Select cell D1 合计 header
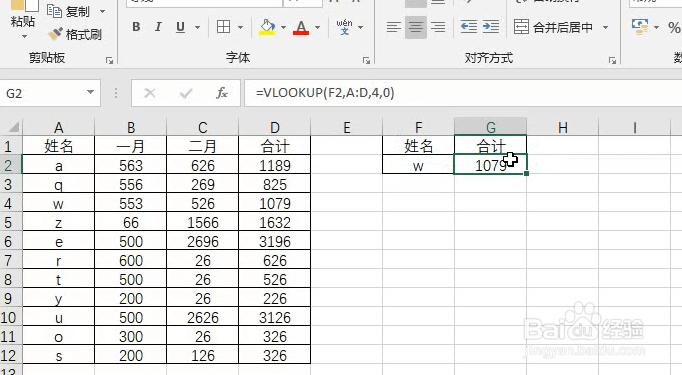This screenshot has width=682, height=375. point(274,146)
